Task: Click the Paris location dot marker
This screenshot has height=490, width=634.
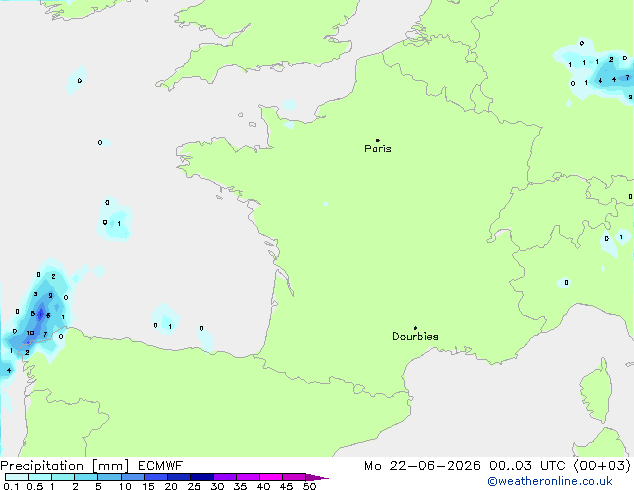Action: click(378, 140)
